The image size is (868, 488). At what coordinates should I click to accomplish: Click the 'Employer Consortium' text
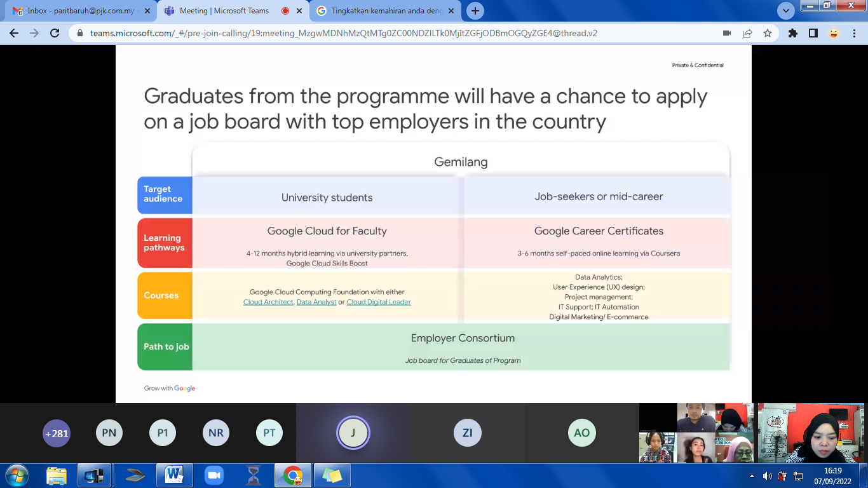[463, 339]
